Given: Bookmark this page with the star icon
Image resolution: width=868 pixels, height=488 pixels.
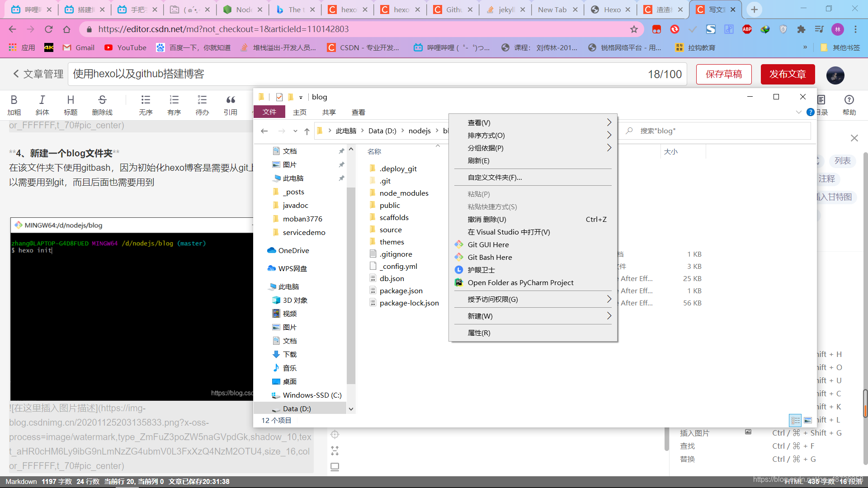Looking at the screenshot, I should coord(634,29).
